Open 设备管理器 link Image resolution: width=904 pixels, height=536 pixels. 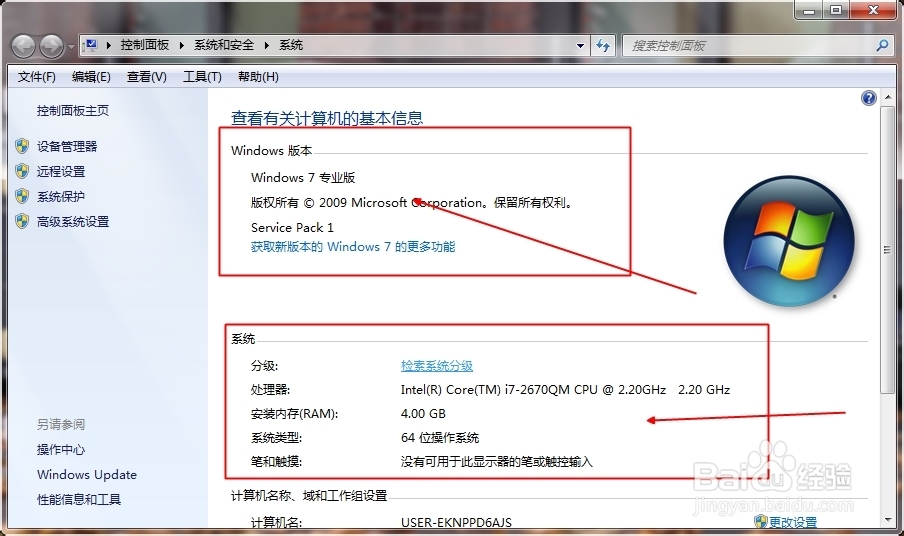(x=67, y=146)
